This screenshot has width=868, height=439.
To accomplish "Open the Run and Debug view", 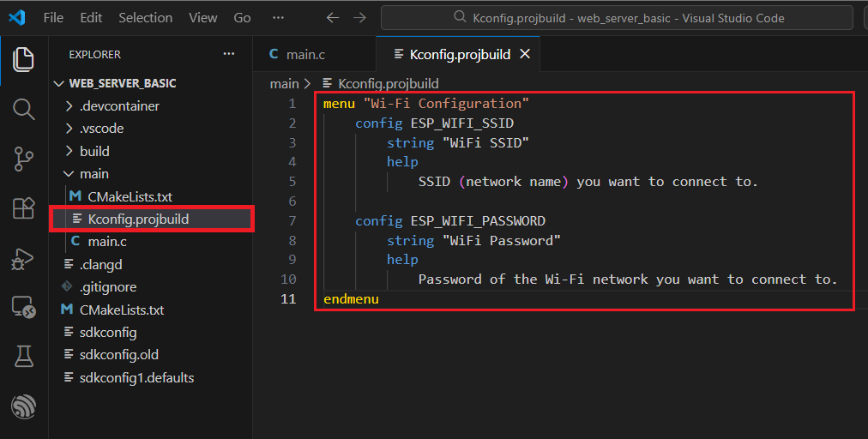I will (x=24, y=258).
